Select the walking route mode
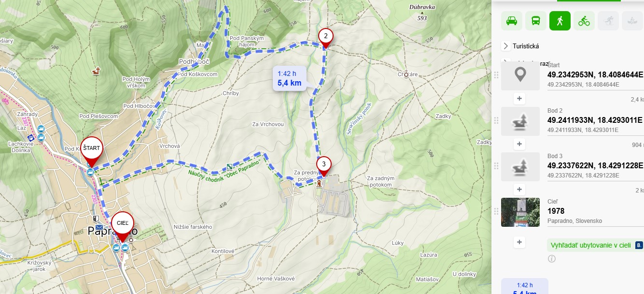Viewport: 644px width, 294px height. click(x=560, y=21)
